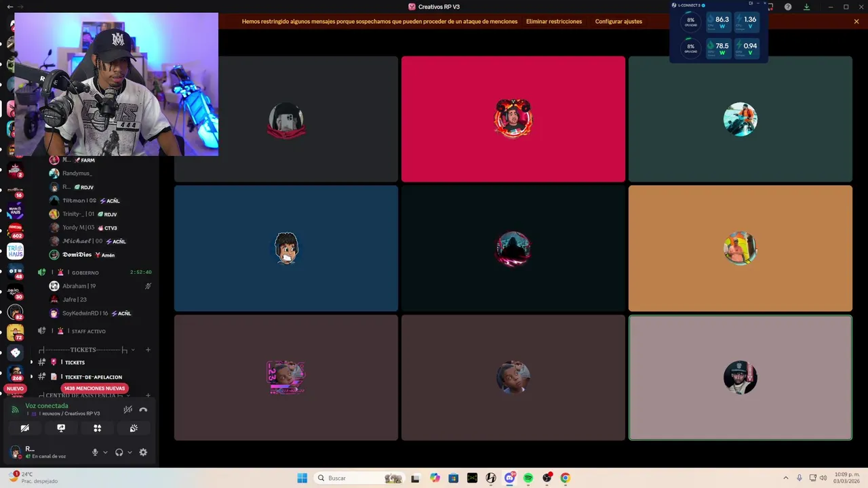
Task: Click the Windows Start button
Action: (302, 478)
